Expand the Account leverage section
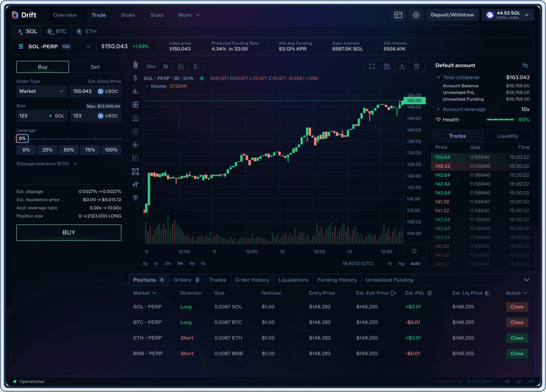Screen dimensions: 546x392 [464, 109]
